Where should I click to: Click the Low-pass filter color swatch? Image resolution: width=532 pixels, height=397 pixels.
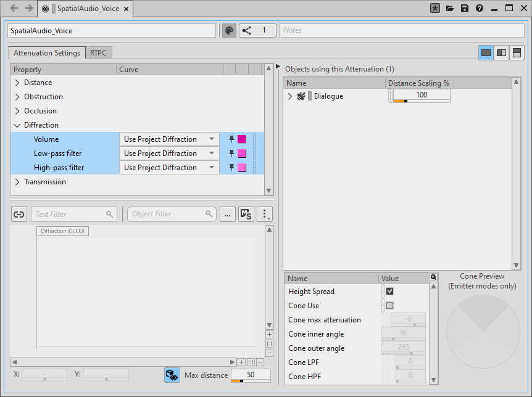[242, 153]
